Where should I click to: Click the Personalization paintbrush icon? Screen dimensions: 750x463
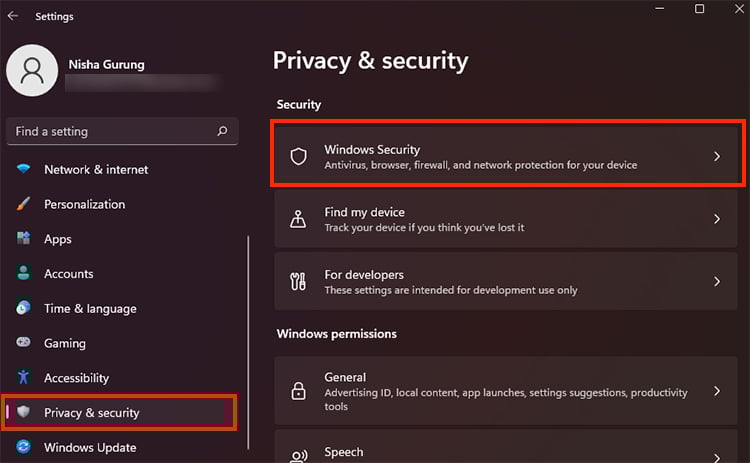[x=23, y=204]
